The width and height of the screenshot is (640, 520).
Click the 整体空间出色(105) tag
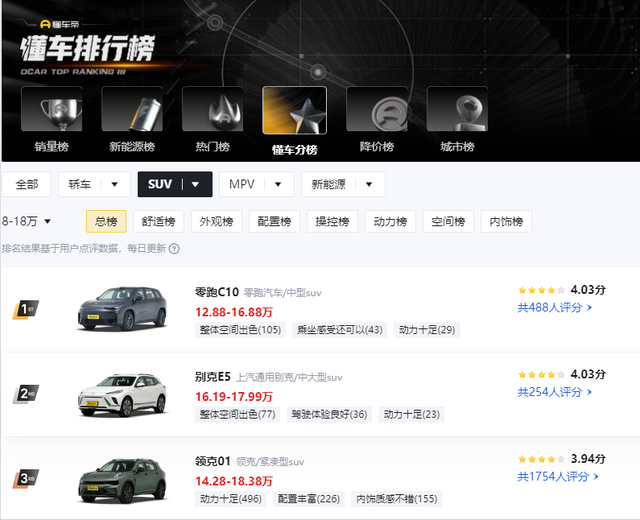(x=240, y=330)
